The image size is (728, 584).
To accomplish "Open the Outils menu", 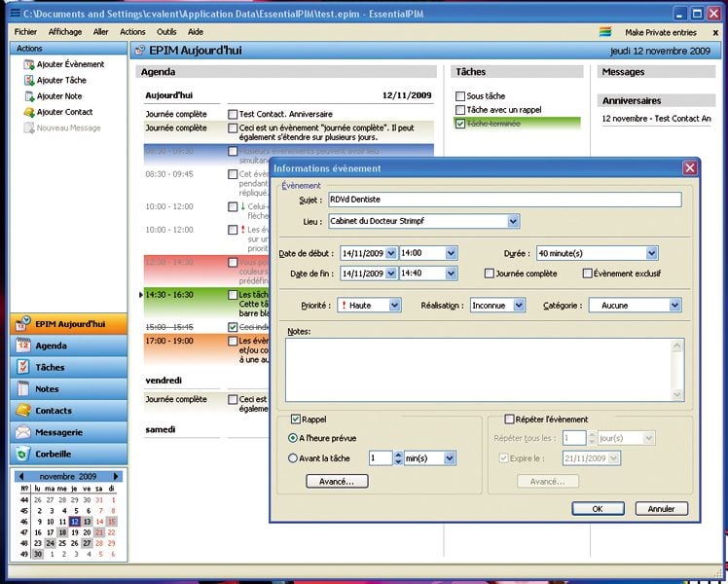I will (x=166, y=32).
